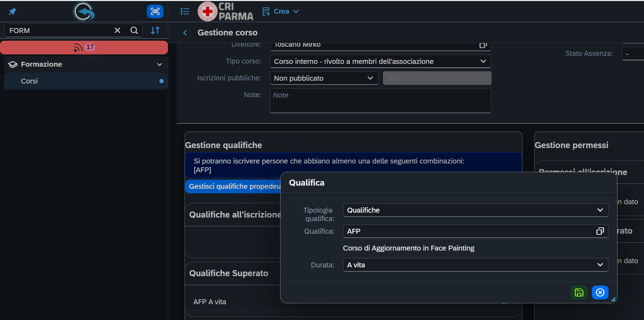Save the Qualifica with green disk button

[x=579, y=292]
